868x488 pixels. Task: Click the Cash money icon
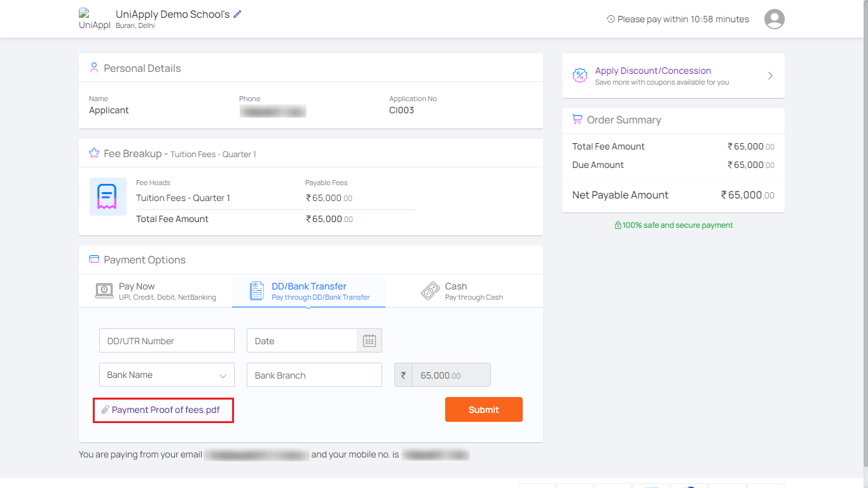[431, 291]
